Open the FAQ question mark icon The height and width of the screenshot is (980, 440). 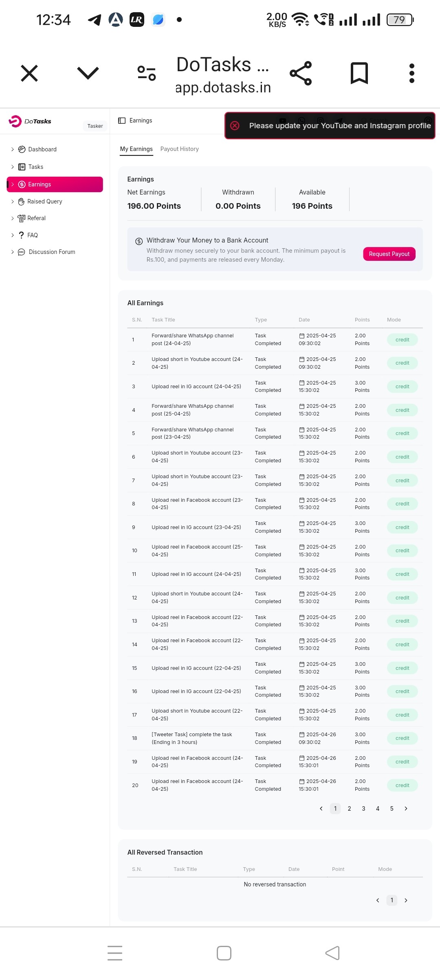(x=21, y=235)
